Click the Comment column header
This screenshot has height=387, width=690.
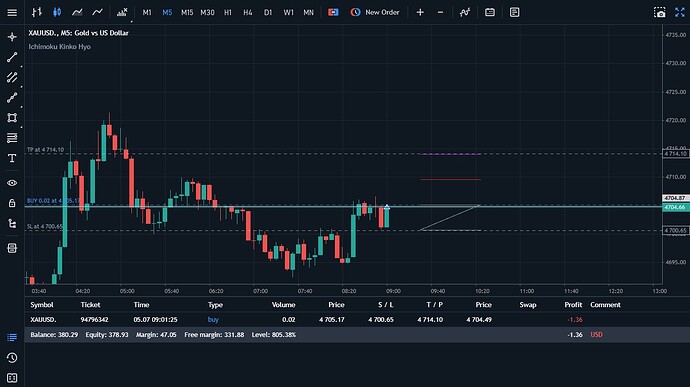[x=605, y=305]
